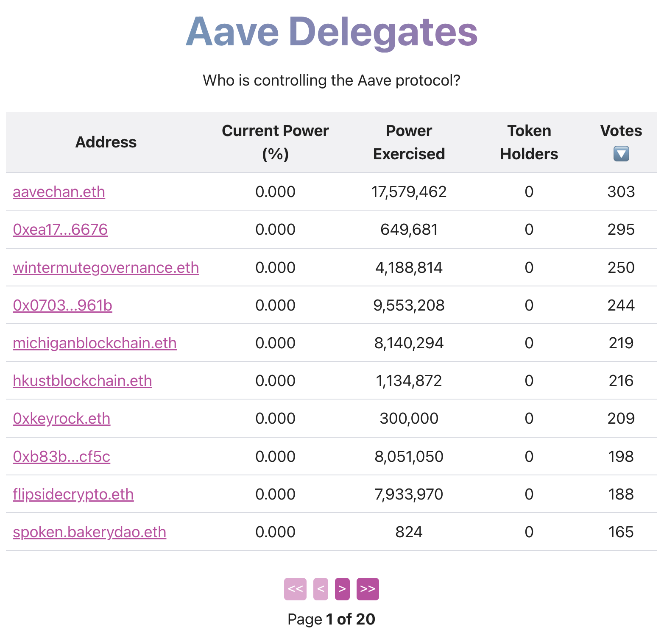Visit michiganblockchain.eth delegate profile
The height and width of the screenshot is (644, 664).
click(x=95, y=343)
